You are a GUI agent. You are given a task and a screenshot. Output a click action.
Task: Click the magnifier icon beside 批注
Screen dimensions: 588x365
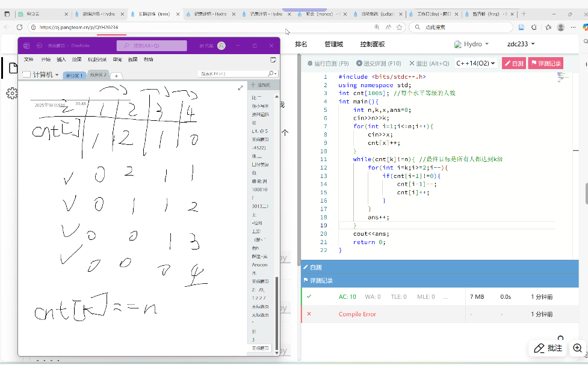pos(577,348)
